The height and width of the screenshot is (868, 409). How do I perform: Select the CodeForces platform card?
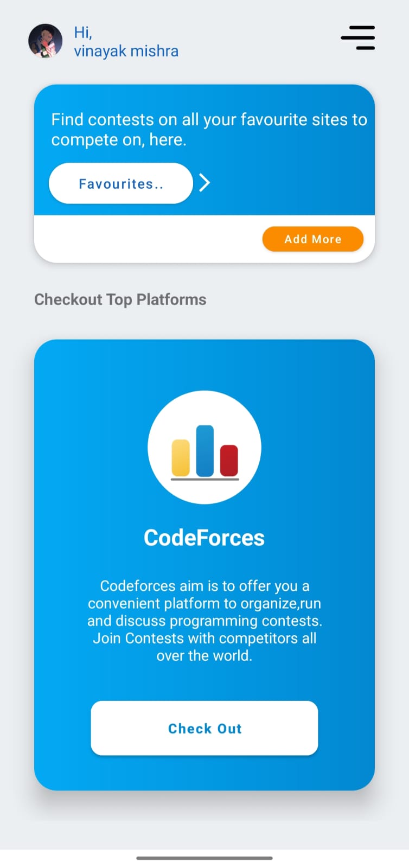204,564
